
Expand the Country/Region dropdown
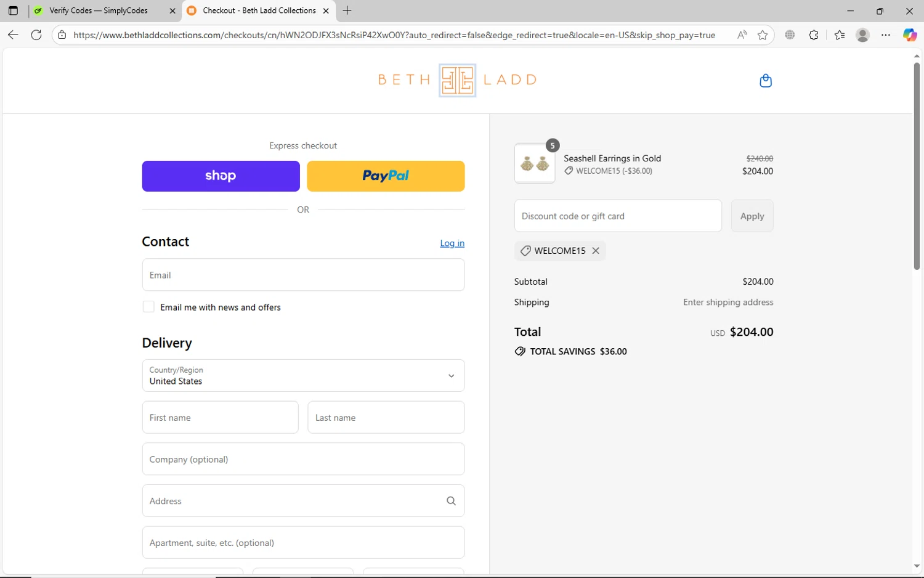(303, 375)
